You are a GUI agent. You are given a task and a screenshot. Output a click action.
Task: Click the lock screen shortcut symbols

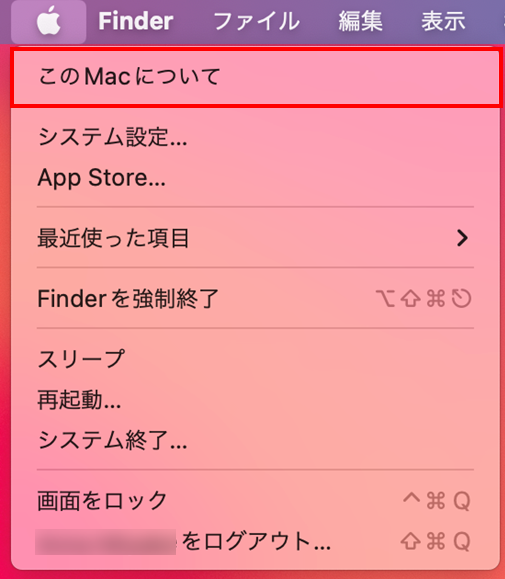(437, 501)
